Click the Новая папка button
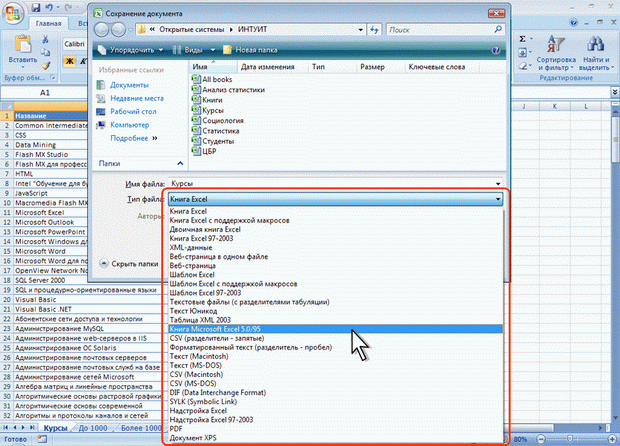 click(250, 50)
